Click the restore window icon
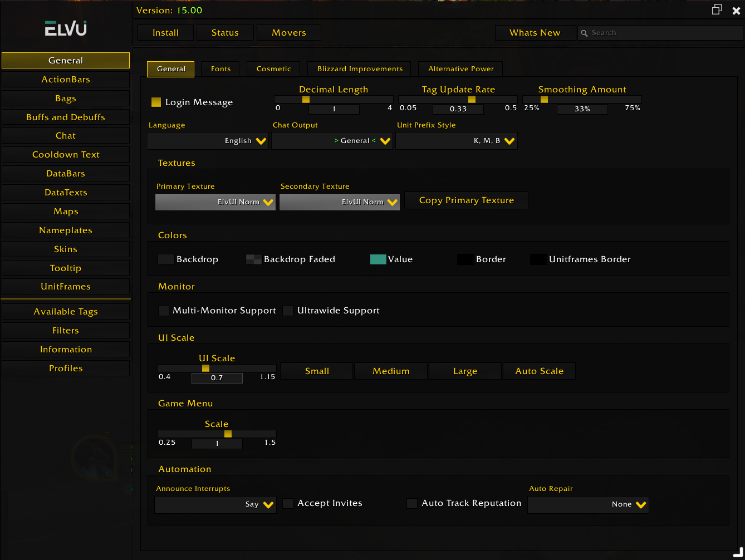 (x=717, y=9)
